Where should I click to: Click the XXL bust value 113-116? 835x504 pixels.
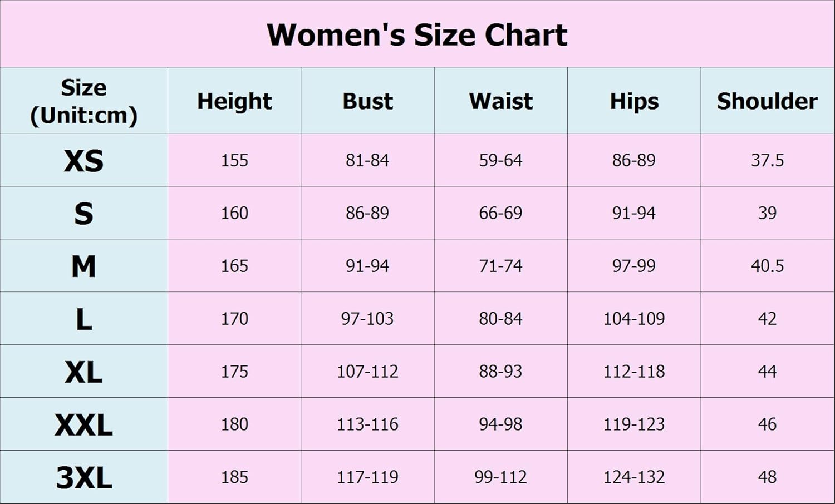tap(367, 424)
